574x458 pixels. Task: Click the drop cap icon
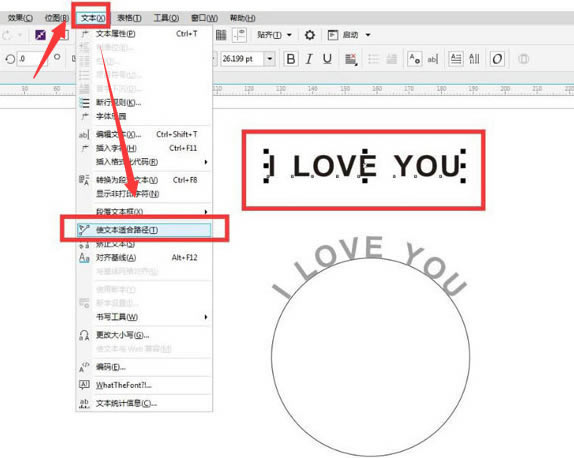point(392,59)
